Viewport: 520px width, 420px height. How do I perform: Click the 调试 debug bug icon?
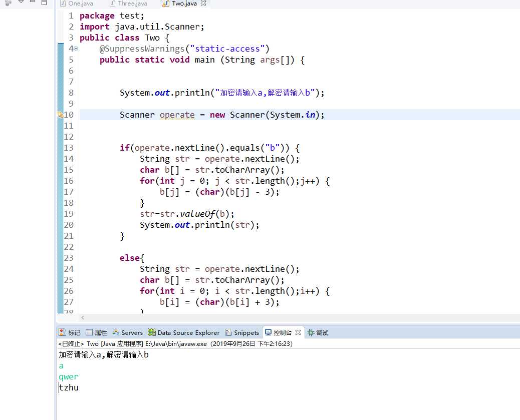tap(311, 332)
